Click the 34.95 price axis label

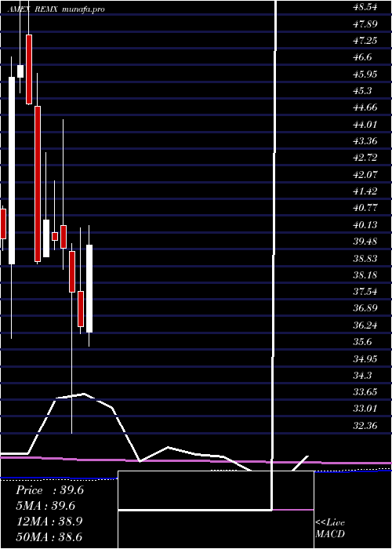[365, 358]
